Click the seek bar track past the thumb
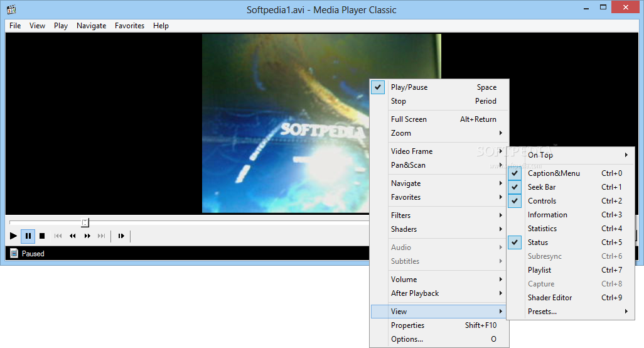Image resolution: width=644 pixels, height=348 pixels. pos(228,222)
